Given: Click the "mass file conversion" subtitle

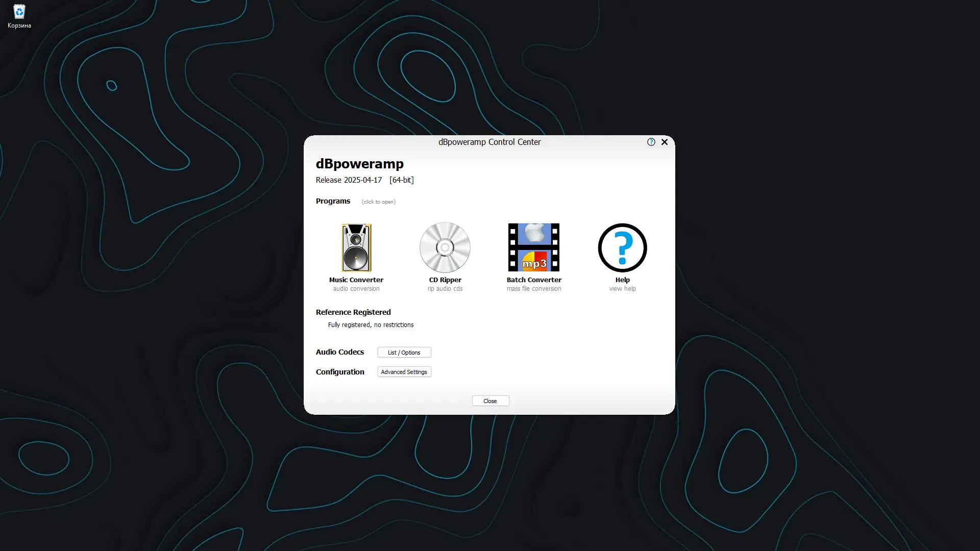Looking at the screenshot, I should [x=533, y=289].
